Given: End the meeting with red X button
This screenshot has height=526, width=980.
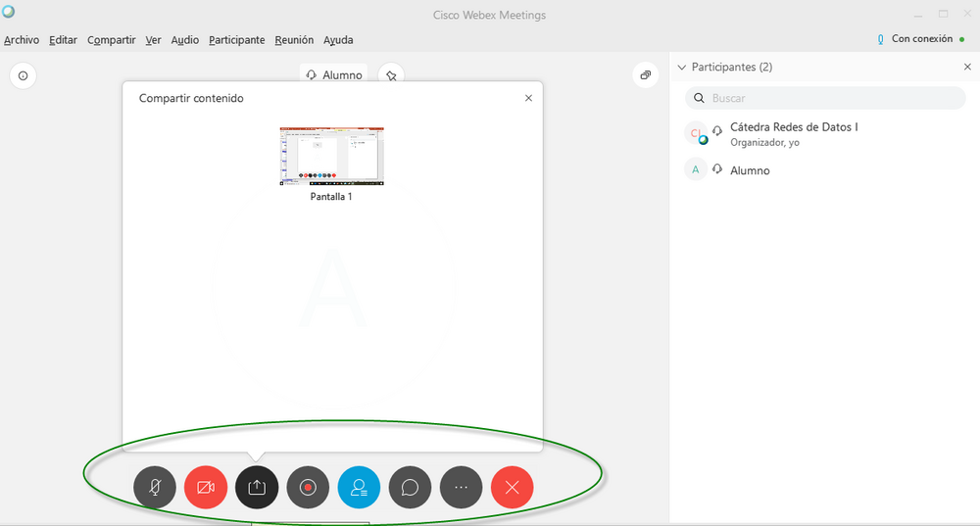Looking at the screenshot, I should point(512,487).
